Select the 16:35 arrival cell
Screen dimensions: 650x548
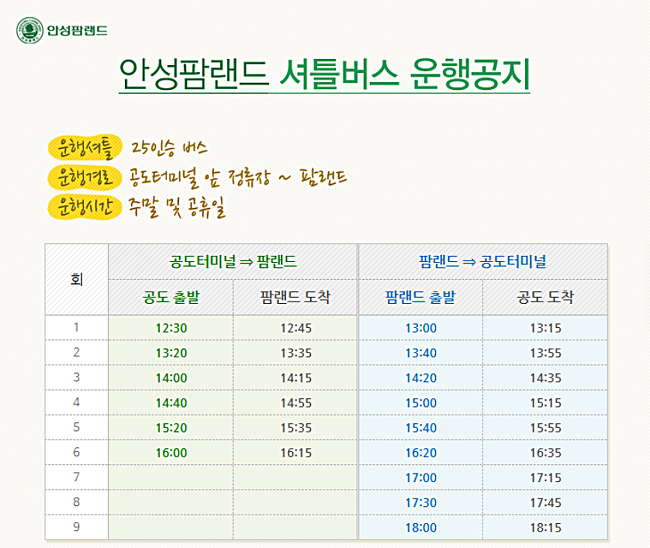pyautogui.click(x=545, y=452)
